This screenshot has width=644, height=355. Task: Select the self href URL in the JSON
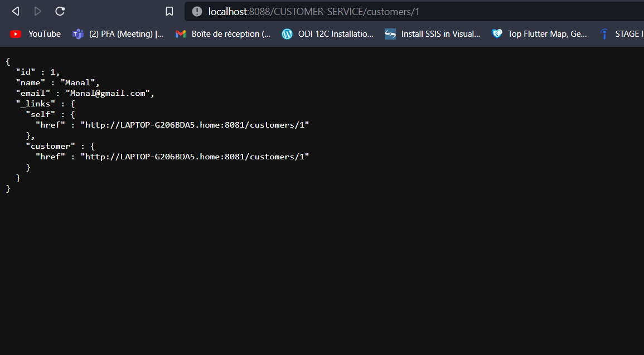[x=196, y=124]
